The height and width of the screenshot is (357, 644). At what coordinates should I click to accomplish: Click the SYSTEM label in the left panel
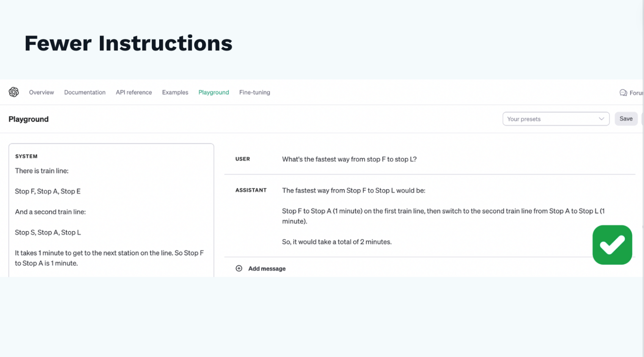tap(26, 156)
